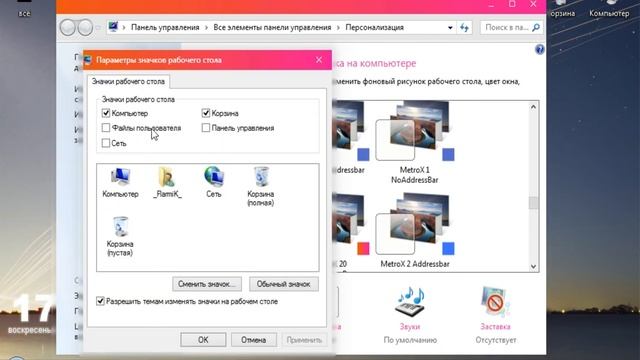Open the Звуки link
The width and height of the screenshot is (640, 360).
click(410, 327)
